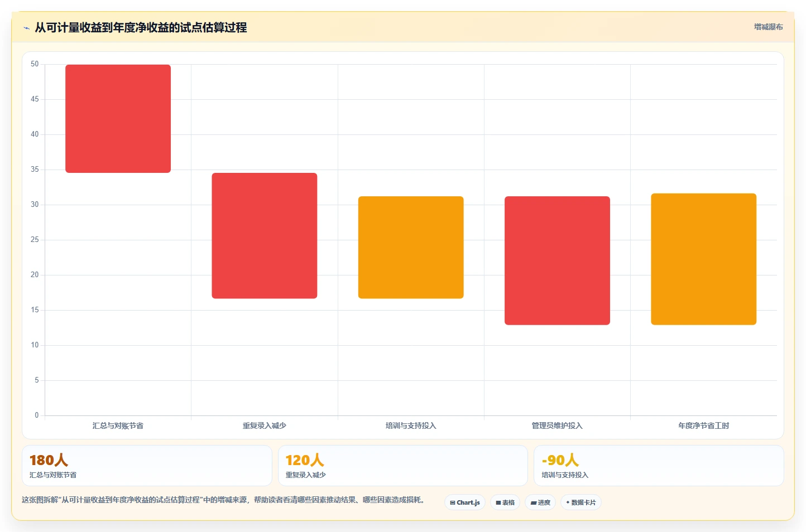Click the 增减瀑布 label in the header
This screenshot has height=532, width=806.
click(768, 27)
